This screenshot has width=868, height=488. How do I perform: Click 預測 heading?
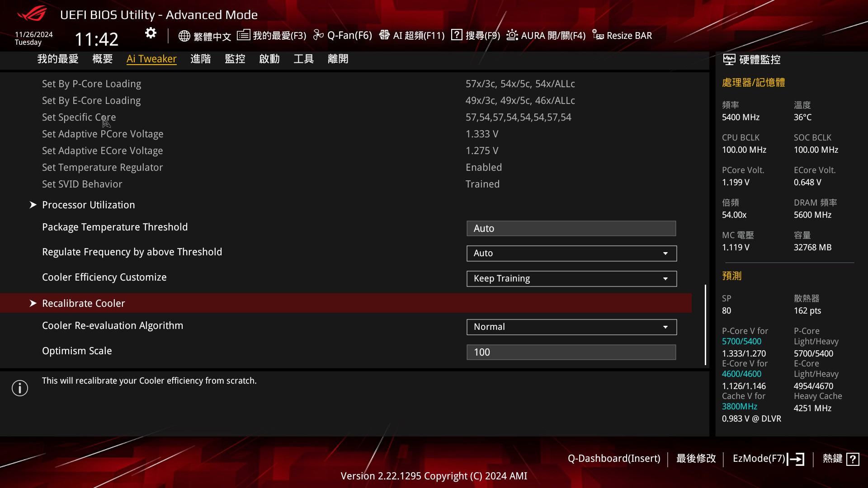(x=732, y=276)
